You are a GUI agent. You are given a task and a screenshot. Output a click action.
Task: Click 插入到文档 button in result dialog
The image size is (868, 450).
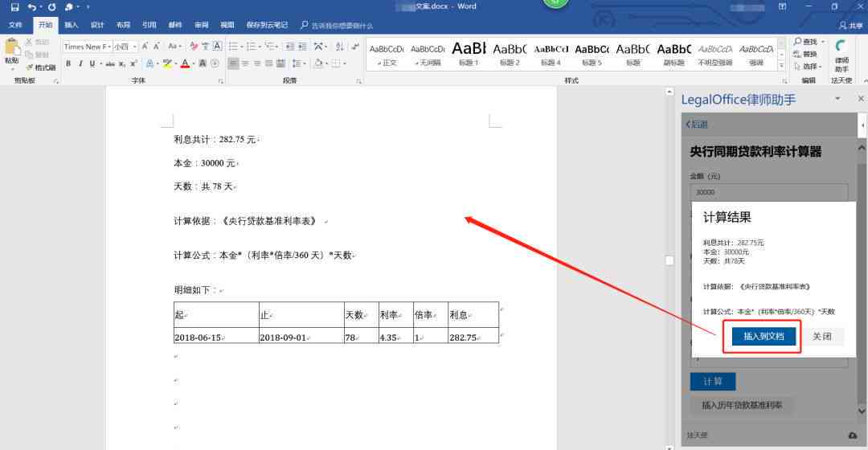(764, 337)
